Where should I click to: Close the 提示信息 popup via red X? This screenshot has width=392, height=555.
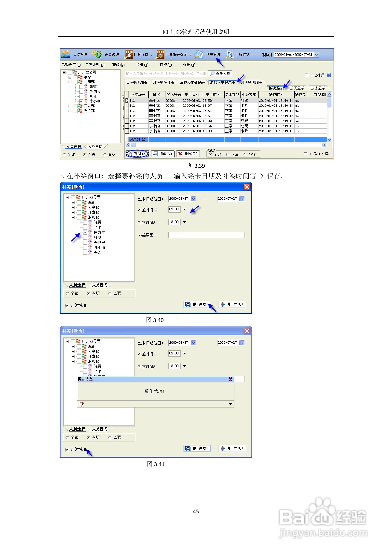pos(230,379)
